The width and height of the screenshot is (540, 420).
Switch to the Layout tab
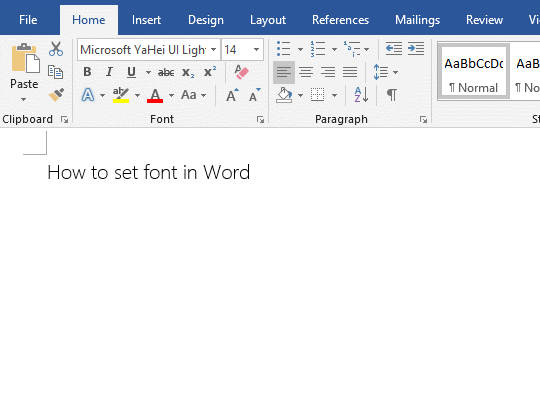[268, 20]
